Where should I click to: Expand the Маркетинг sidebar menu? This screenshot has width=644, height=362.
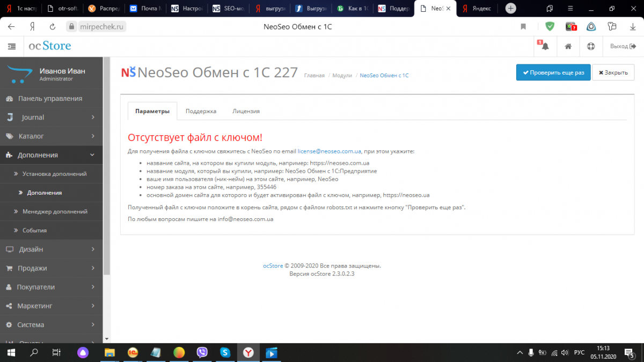(x=51, y=306)
